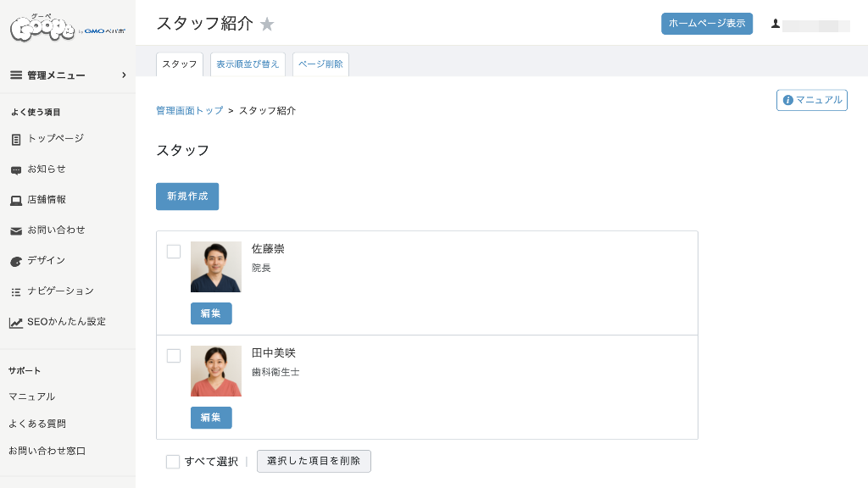Click the トップページ document icon

[16, 139]
